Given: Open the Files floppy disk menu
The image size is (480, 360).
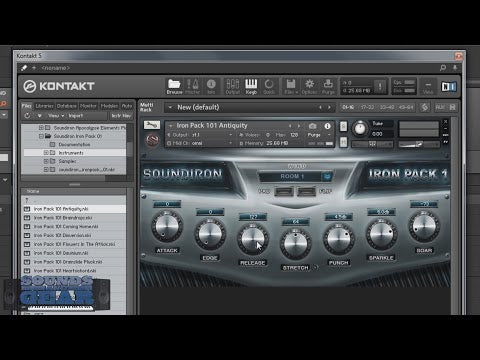Looking at the screenshot, I should click(291, 86).
